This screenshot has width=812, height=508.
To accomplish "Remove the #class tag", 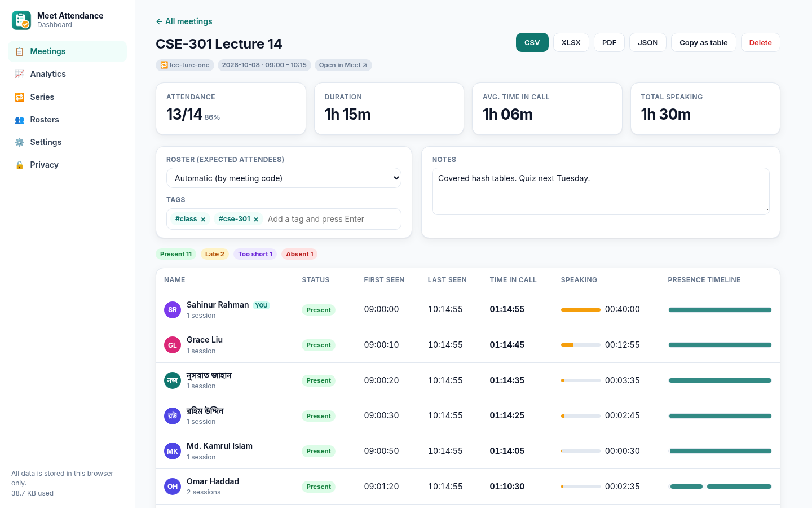I will pyautogui.click(x=203, y=219).
